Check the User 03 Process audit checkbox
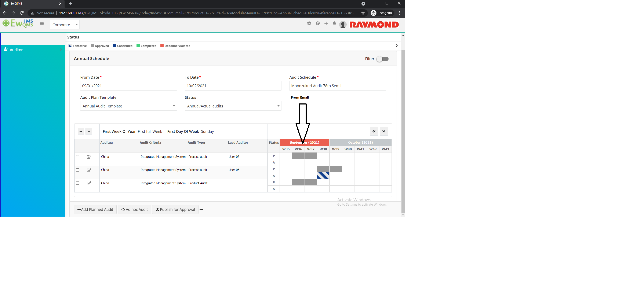Screen dimensions: 644x290 pyautogui.click(x=77, y=157)
